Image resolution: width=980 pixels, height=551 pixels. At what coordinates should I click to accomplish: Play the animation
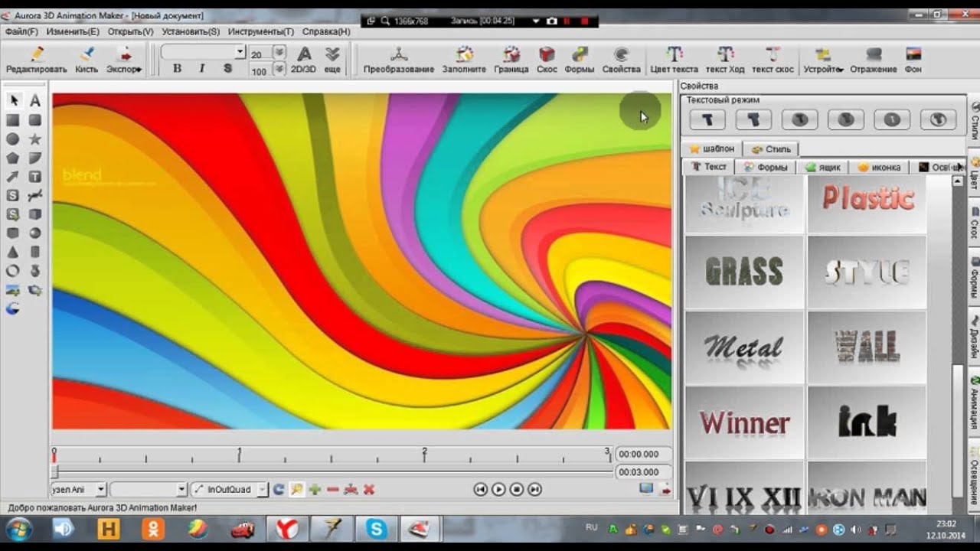click(498, 489)
